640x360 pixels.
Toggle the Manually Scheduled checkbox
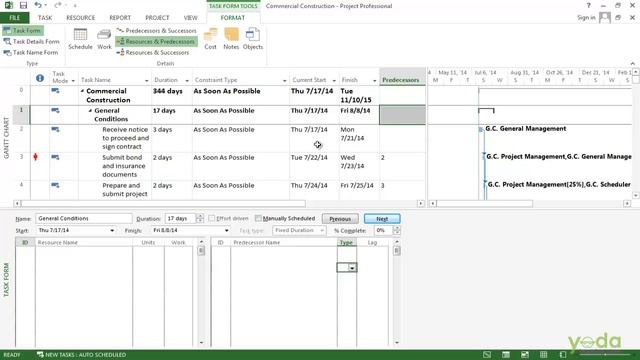pos(258,218)
